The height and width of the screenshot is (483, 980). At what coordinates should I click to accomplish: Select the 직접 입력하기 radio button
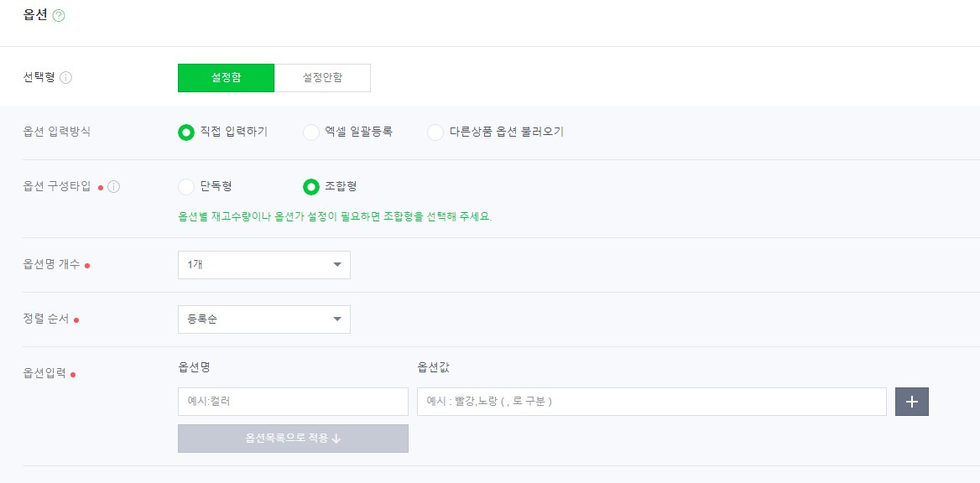pos(186,132)
